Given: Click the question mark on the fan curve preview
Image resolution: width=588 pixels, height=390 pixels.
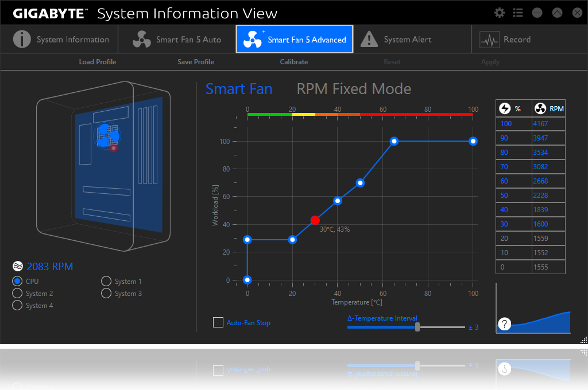Looking at the screenshot, I should 504,324.
